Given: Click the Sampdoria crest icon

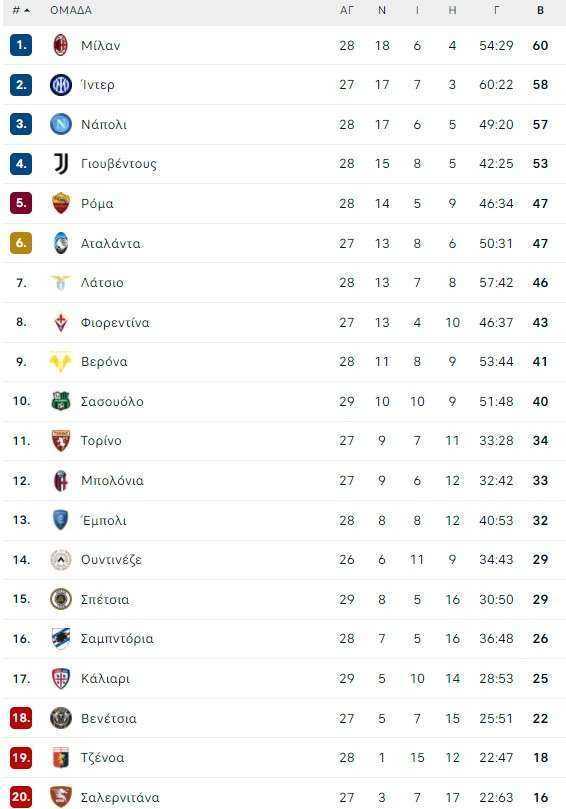Looking at the screenshot, I should click(61, 639).
